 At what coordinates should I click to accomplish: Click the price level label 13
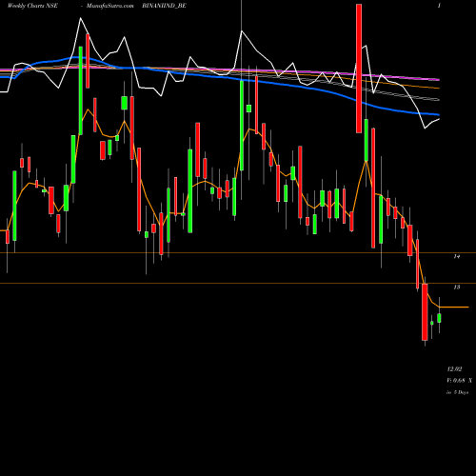pos(457,287)
